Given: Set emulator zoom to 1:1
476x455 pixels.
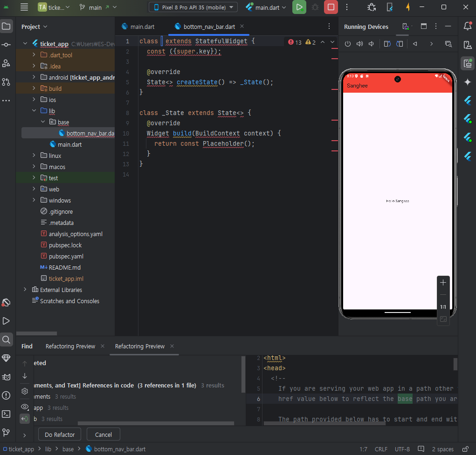Looking at the screenshot, I should 443,306.
